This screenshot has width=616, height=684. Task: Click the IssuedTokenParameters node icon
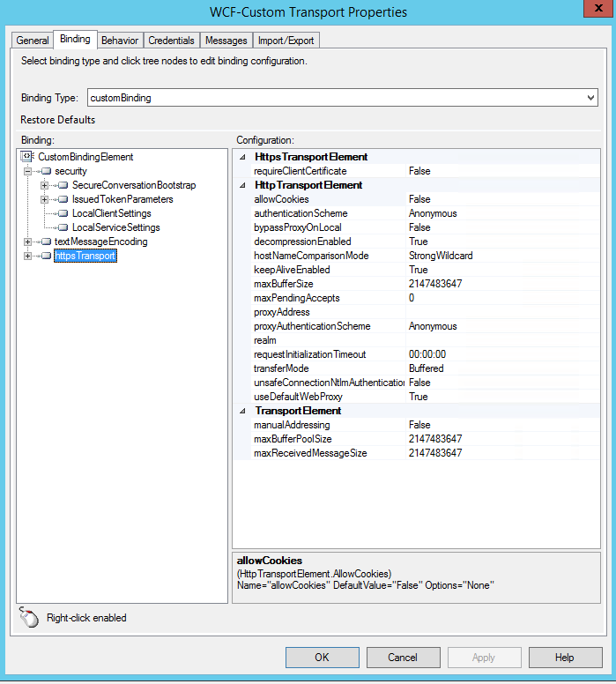(63, 199)
